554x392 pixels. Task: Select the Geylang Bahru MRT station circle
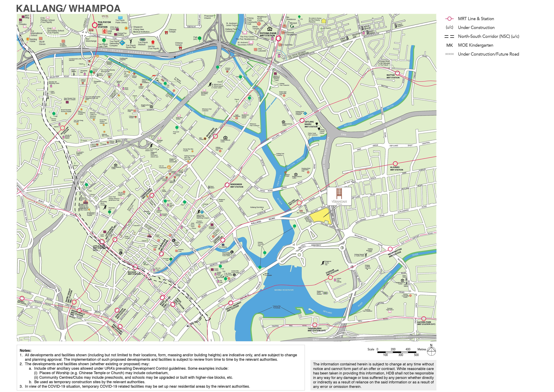click(x=302, y=120)
